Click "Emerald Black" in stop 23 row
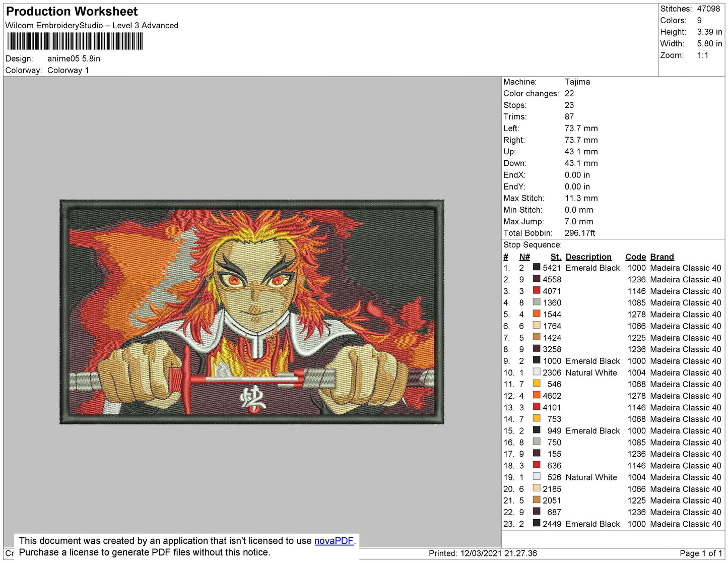 coord(592,524)
